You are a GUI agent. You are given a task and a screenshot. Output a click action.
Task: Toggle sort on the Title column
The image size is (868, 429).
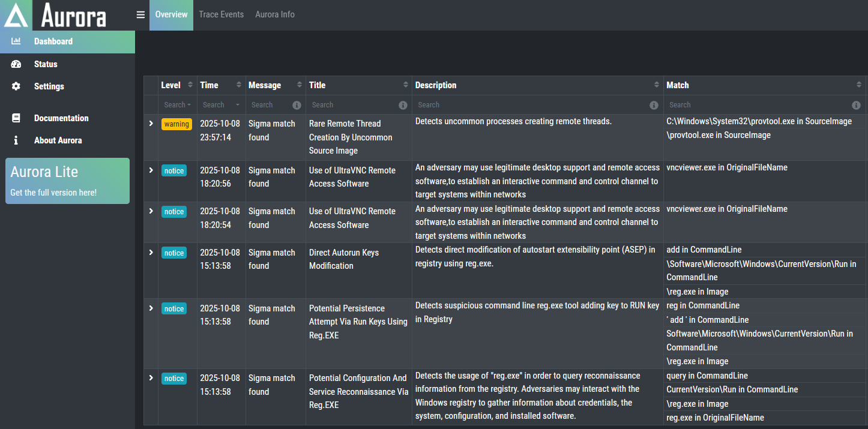point(405,85)
